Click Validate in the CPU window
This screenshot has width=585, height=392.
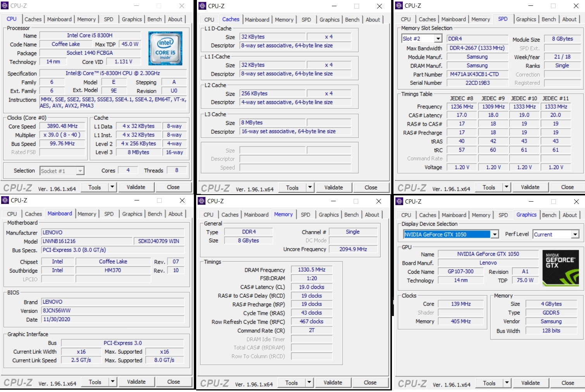point(136,187)
